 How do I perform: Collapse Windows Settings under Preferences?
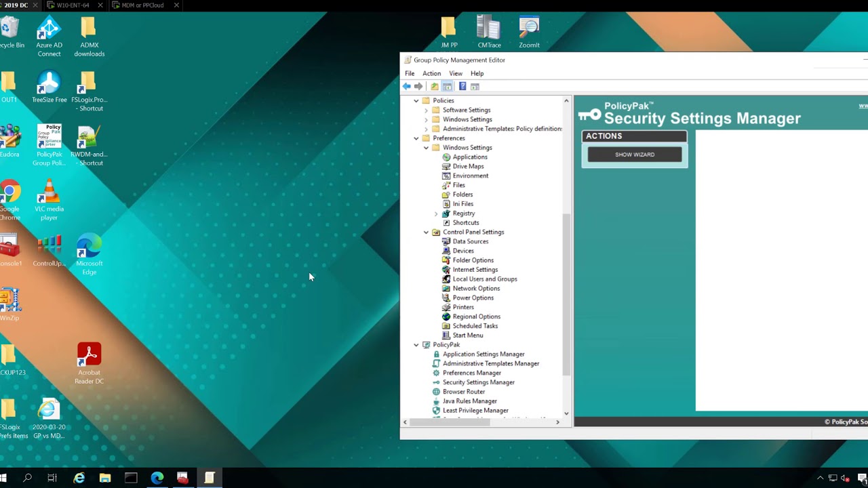(426, 148)
